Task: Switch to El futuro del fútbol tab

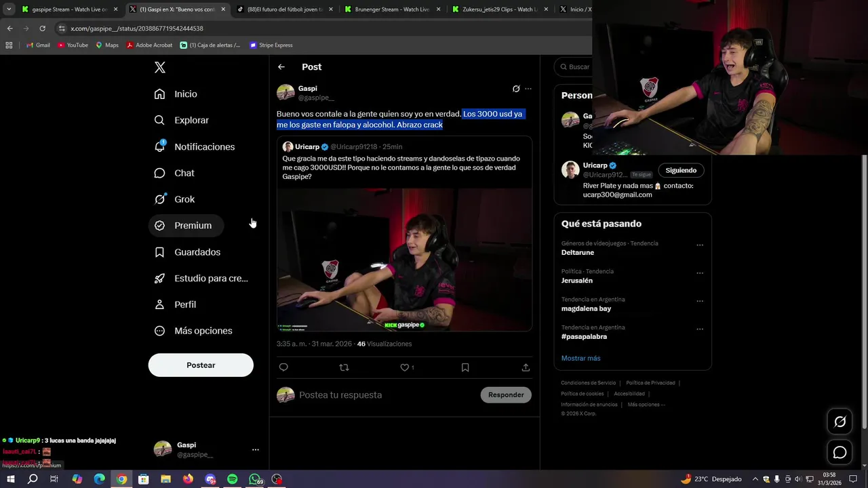Action: (285, 9)
